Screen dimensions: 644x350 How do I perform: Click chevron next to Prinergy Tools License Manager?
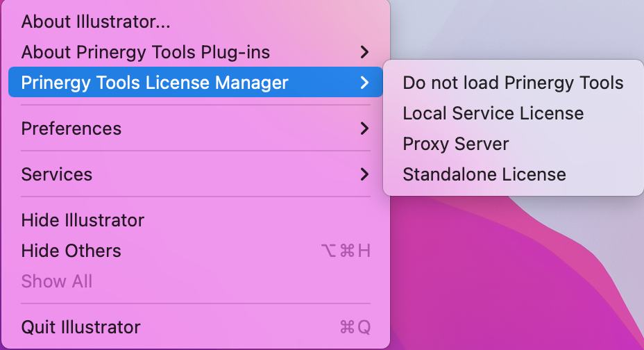click(x=364, y=83)
